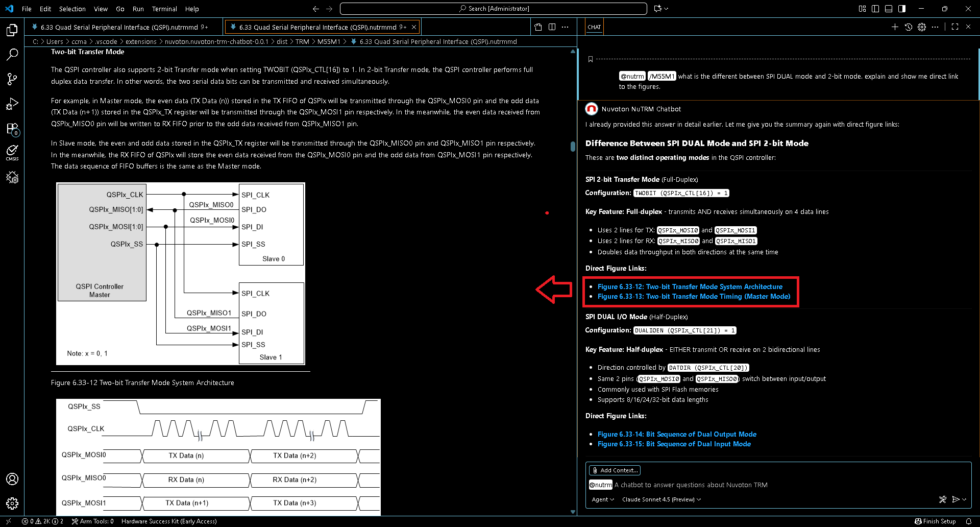Click the VS Code logo icon
This screenshot has width=980, height=527.
tap(9, 9)
